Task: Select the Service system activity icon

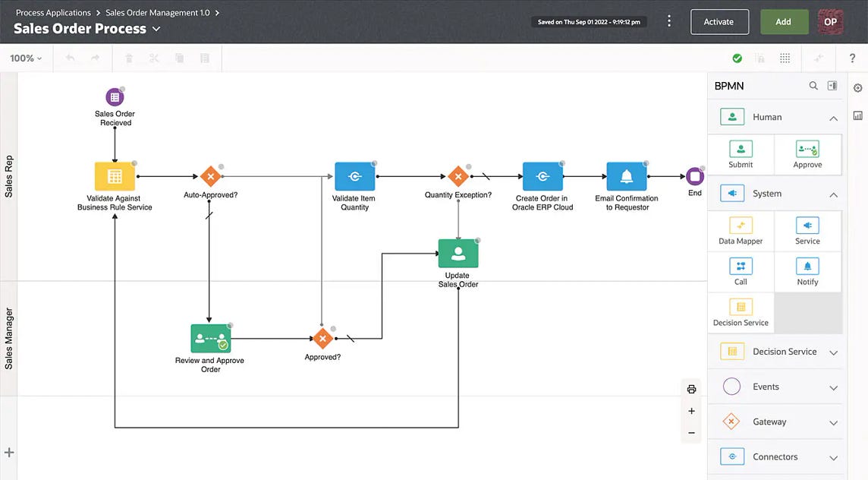Action: pyautogui.click(x=807, y=231)
